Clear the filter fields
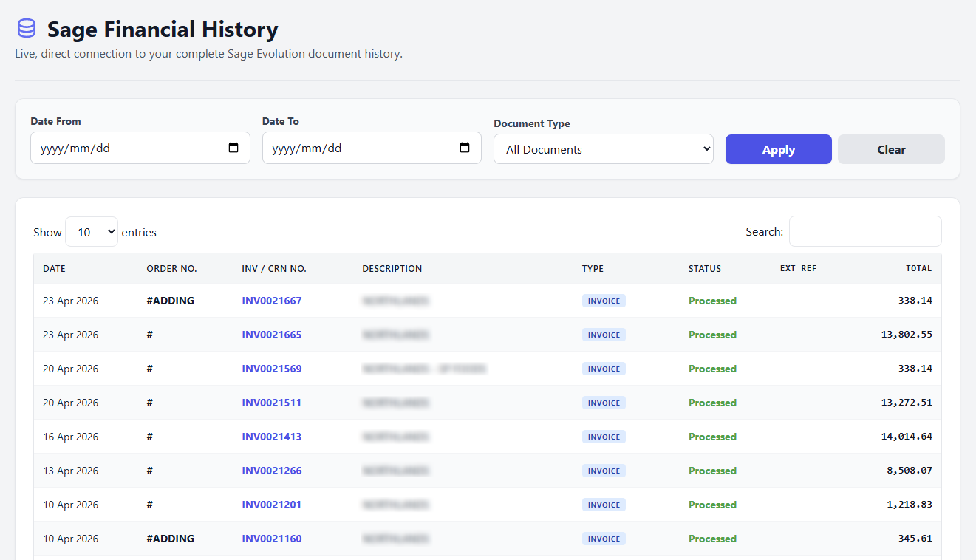This screenshot has width=976, height=560. [x=891, y=149]
